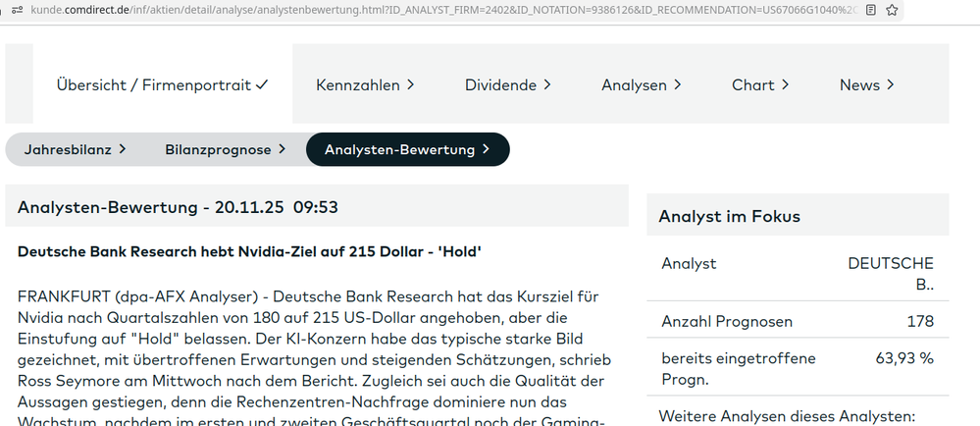Select the Analysten-Bewertung pill
The width and height of the screenshot is (980, 426).
tap(407, 149)
